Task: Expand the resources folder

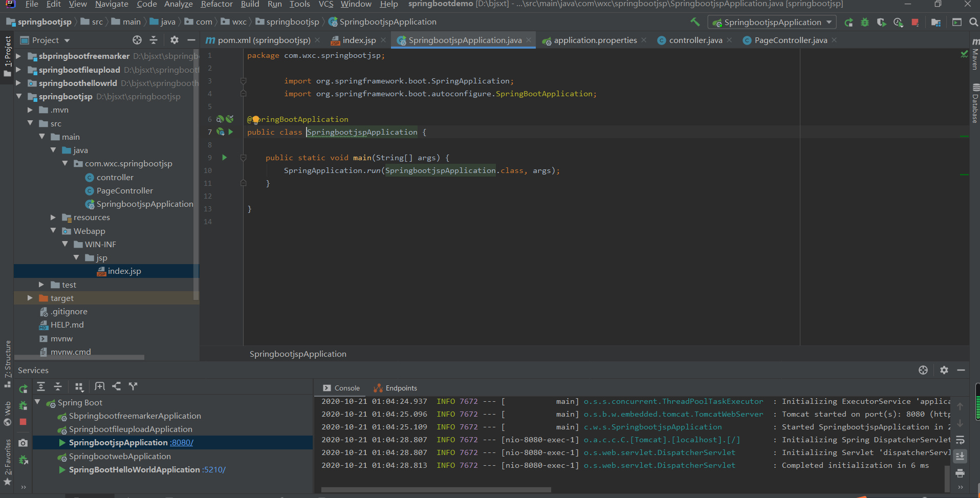Action: tap(53, 217)
